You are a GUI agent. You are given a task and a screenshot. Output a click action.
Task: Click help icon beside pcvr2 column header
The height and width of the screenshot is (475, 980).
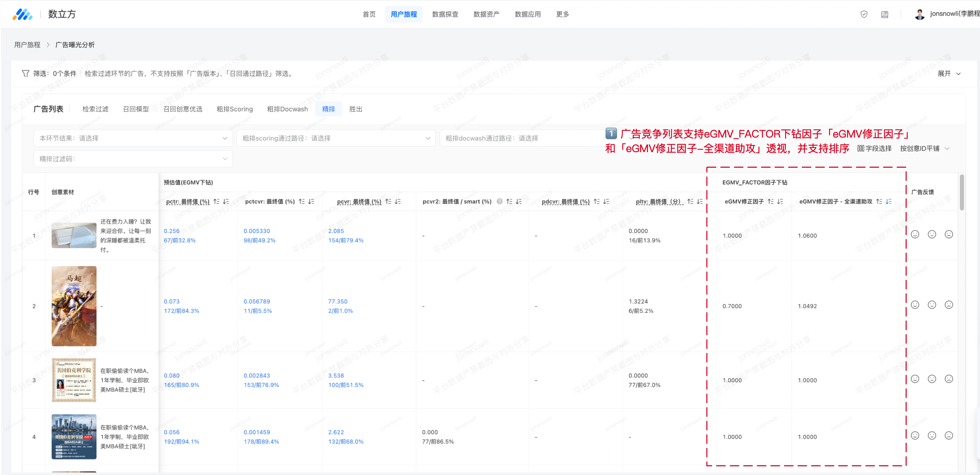500,202
